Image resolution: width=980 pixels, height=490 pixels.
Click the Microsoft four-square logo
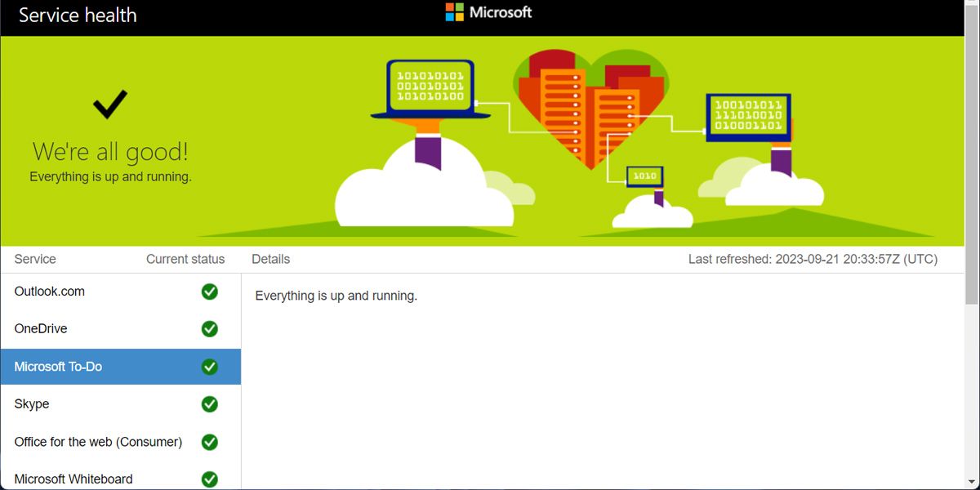(x=455, y=12)
